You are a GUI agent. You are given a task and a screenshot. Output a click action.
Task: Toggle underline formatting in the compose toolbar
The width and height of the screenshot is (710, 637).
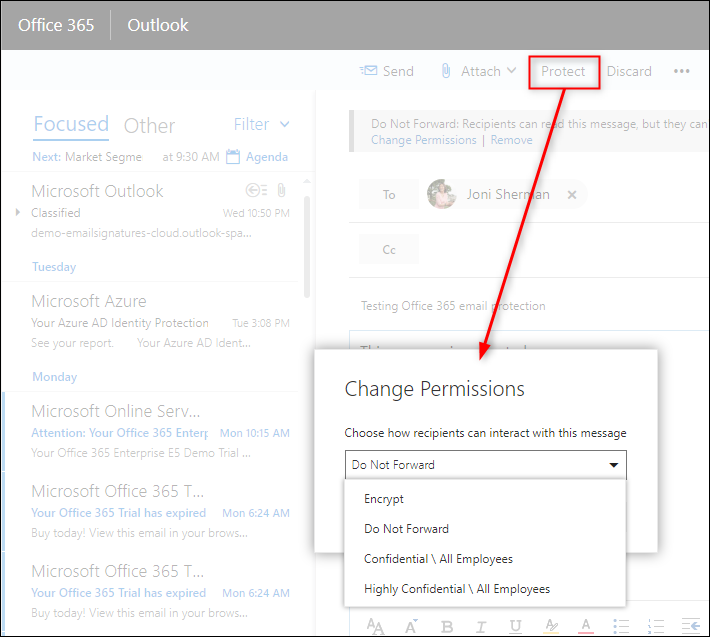pyautogui.click(x=514, y=626)
